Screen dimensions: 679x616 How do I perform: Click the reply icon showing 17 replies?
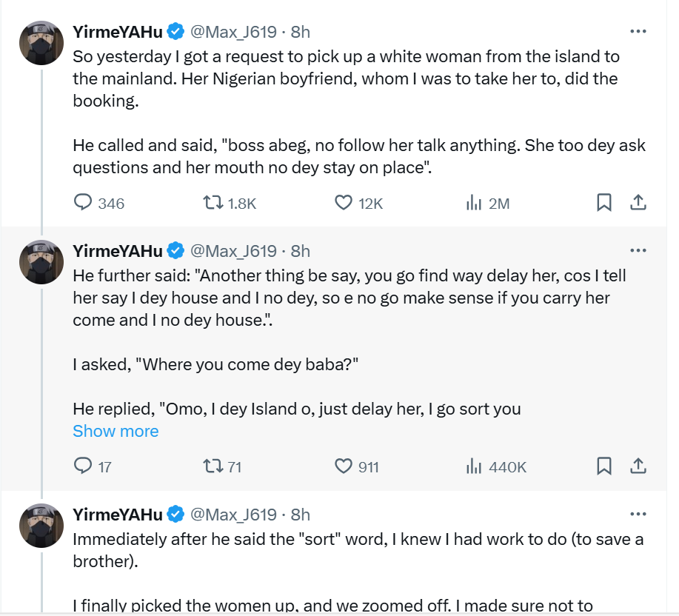point(83,466)
